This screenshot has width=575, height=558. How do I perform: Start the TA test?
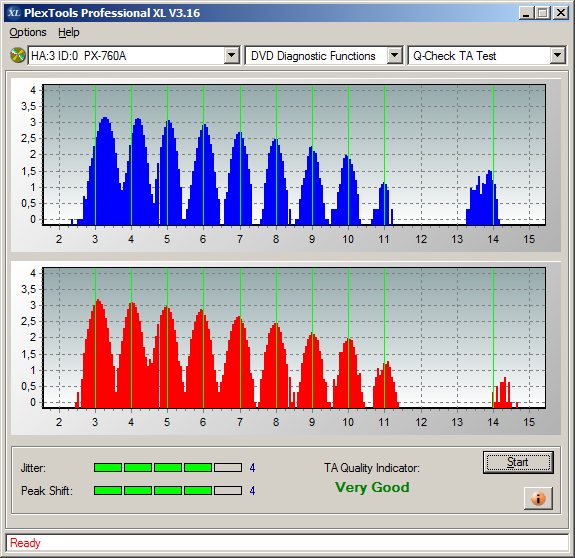[x=518, y=462]
